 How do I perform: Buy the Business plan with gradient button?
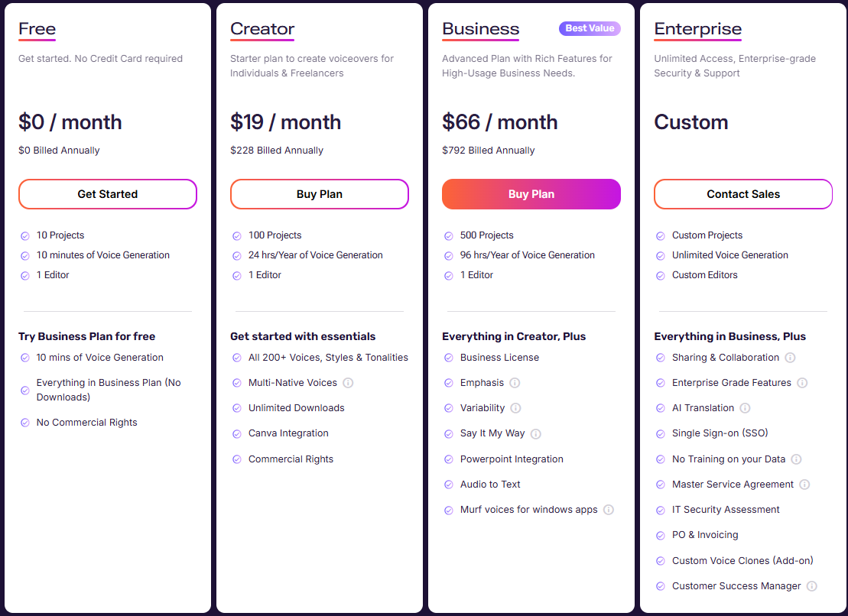pos(531,194)
